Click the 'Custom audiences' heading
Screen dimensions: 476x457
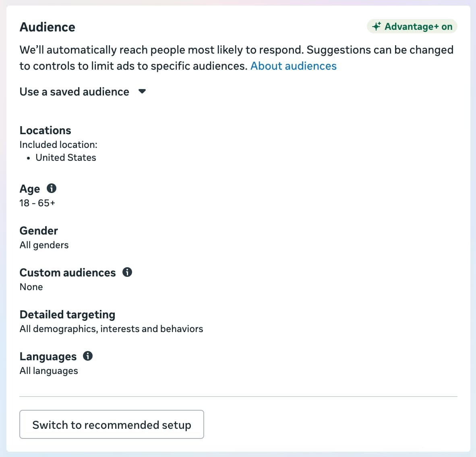click(x=67, y=272)
